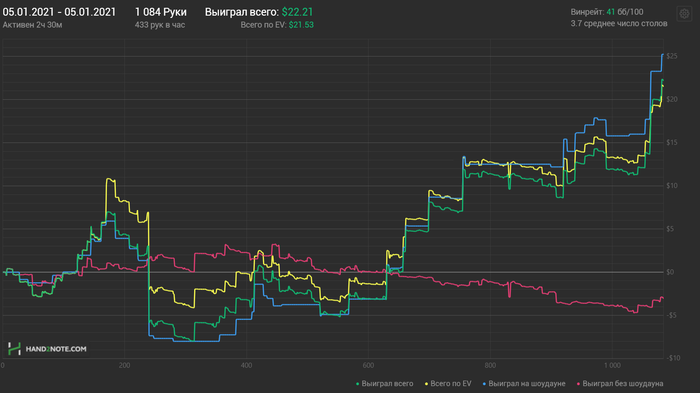Click the EV total value $21.53
Image resolution: width=700 pixels, height=393 pixels.
(x=301, y=25)
